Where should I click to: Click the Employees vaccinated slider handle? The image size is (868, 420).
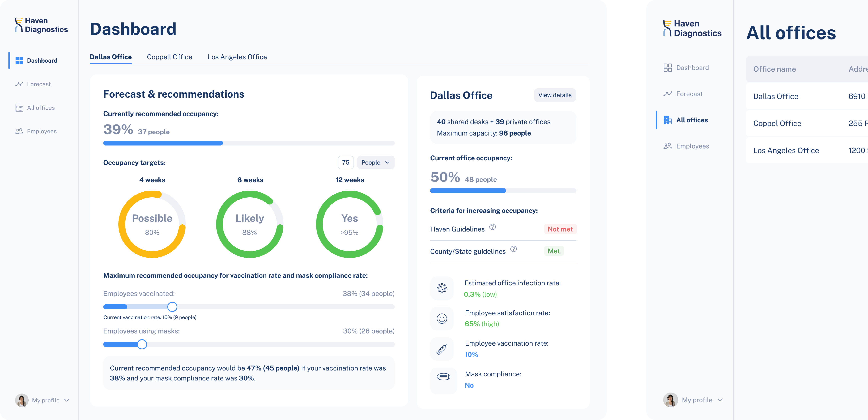pos(172,307)
